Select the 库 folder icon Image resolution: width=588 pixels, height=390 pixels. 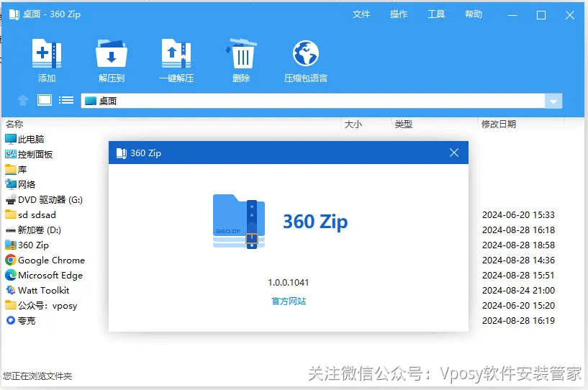[11, 170]
